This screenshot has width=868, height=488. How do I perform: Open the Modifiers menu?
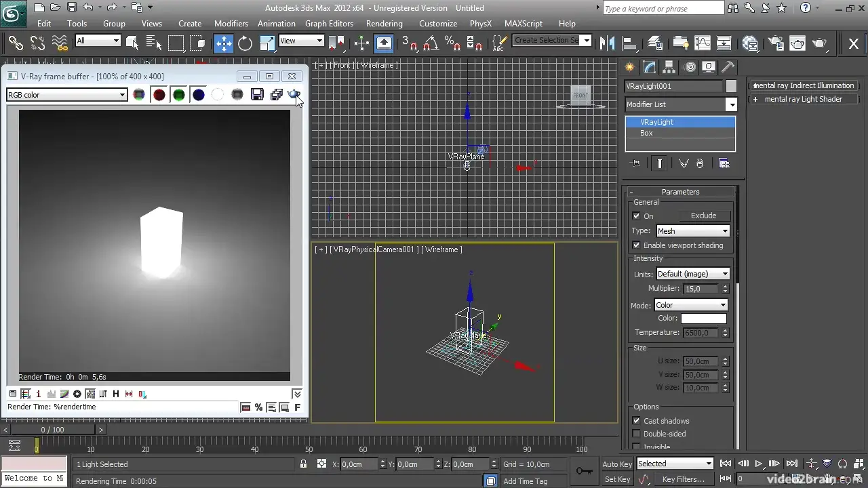(231, 23)
